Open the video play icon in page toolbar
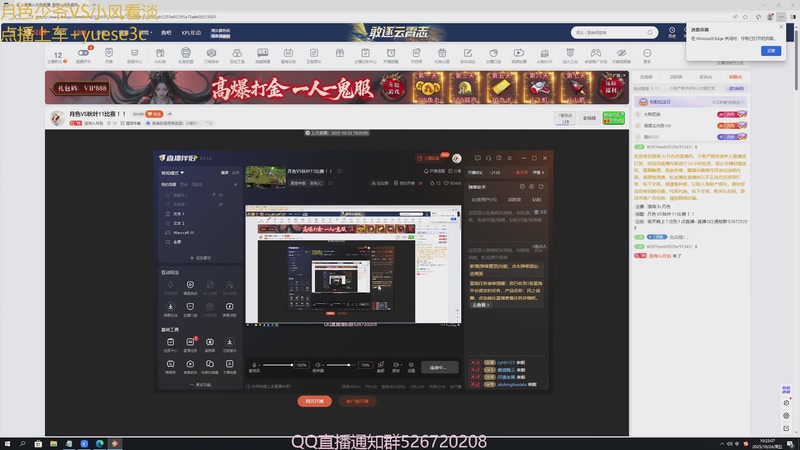Viewport: 800px width, 450px height. click(x=519, y=53)
